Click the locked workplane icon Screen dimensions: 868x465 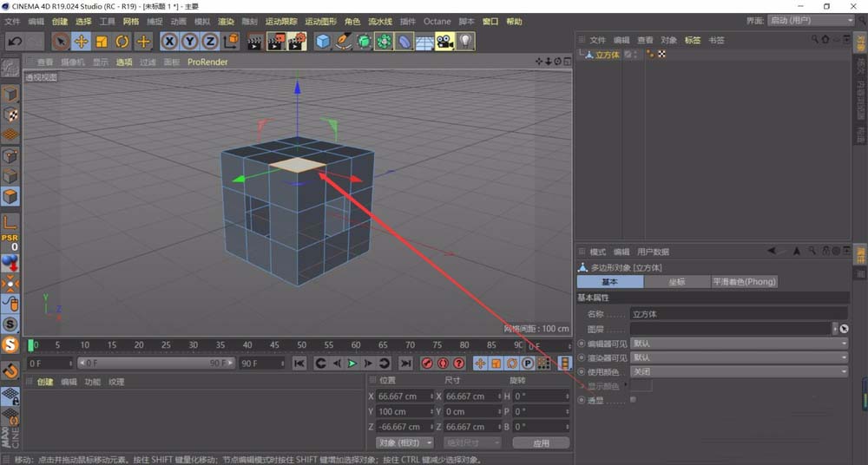10,396
